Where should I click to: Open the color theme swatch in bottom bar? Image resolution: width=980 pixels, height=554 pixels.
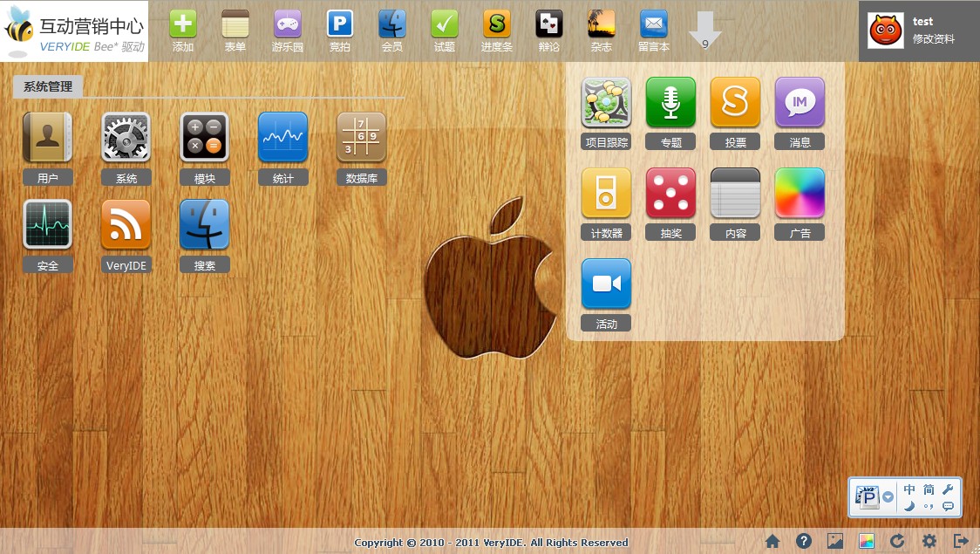pyautogui.click(x=867, y=541)
